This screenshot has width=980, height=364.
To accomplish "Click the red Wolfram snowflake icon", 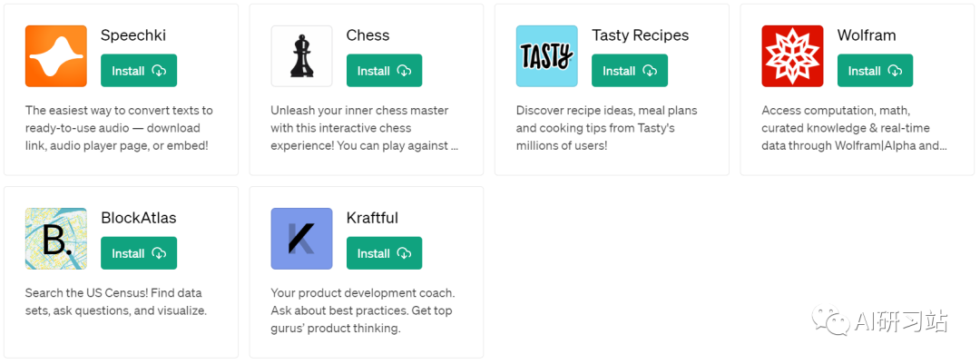I will (792, 56).
